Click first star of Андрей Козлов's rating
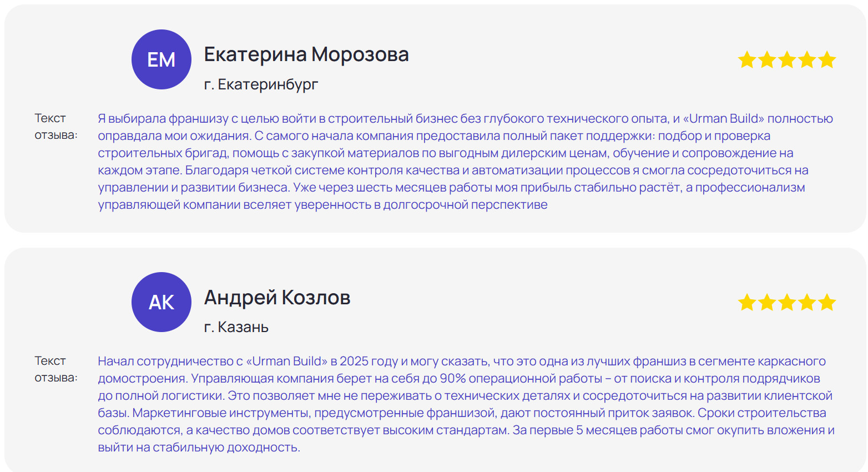Image resolution: width=868 pixels, height=472 pixels. click(747, 303)
